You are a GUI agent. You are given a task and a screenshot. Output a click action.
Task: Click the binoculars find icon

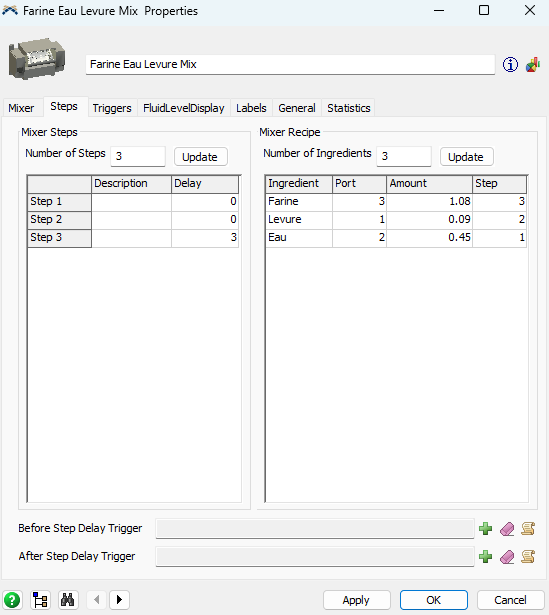pyautogui.click(x=68, y=600)
